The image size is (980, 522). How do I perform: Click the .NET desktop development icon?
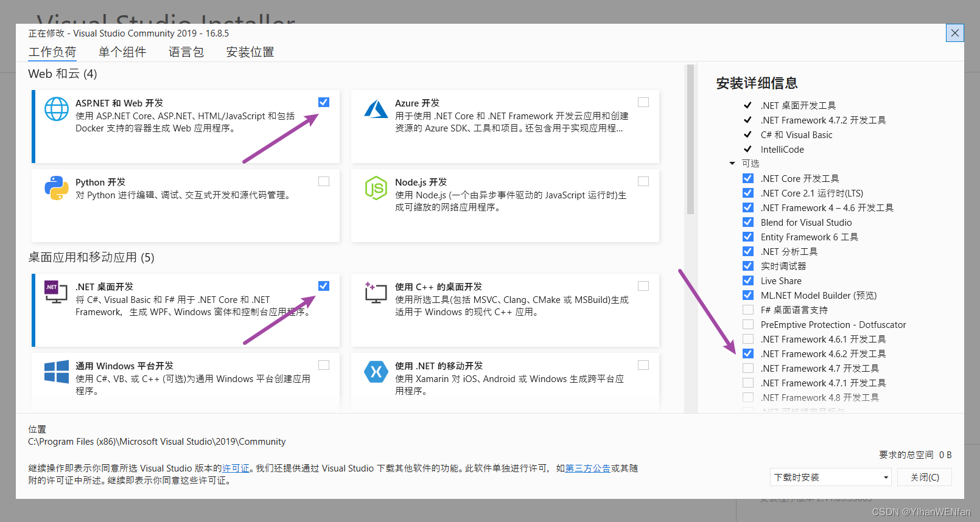click(56, 293)
